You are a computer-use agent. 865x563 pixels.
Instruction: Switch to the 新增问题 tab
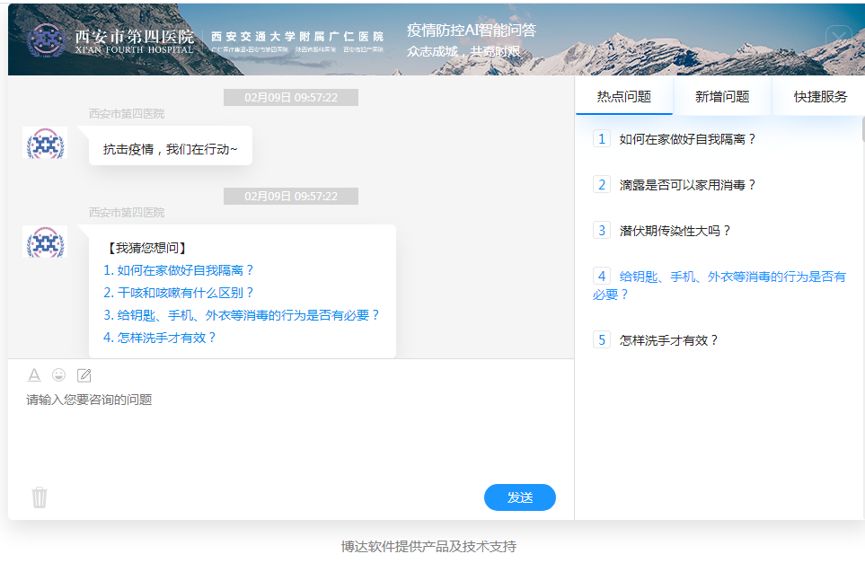point(722,96)
